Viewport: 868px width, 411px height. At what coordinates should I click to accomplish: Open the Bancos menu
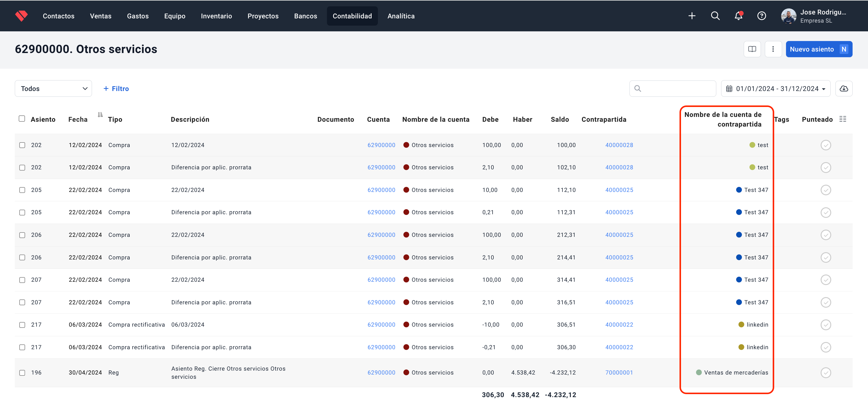[x=305, y=16]
